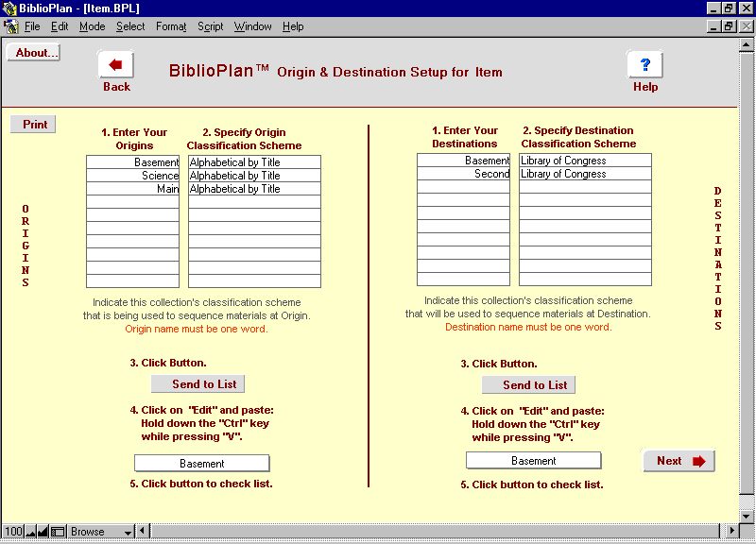Viewport: 756px width, 544px height.
Task: Toggle the status area control icon
Action: [58, 532]
